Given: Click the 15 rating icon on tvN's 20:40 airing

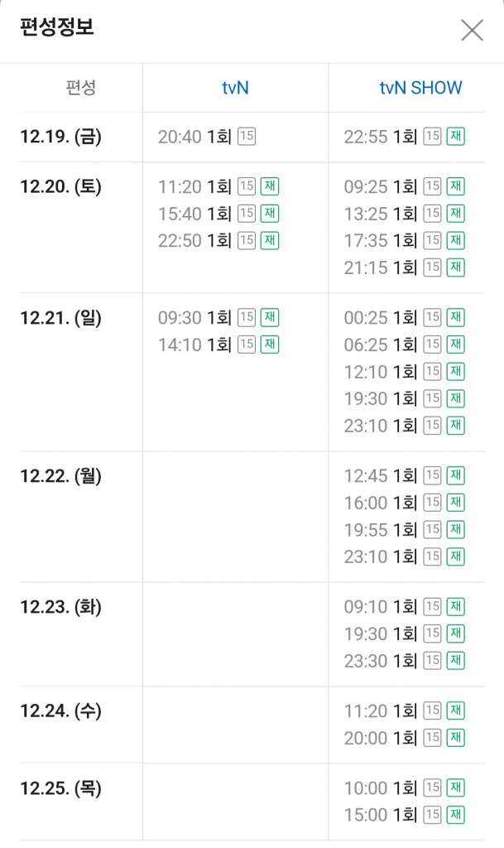Looking at the screenshot, I should (x=245, y=137).
